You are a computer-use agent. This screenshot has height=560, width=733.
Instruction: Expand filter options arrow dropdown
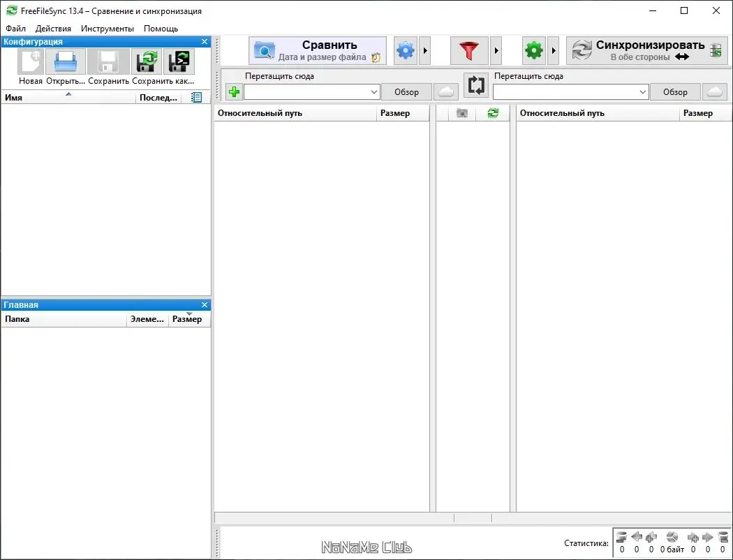[x=496, y=50]
